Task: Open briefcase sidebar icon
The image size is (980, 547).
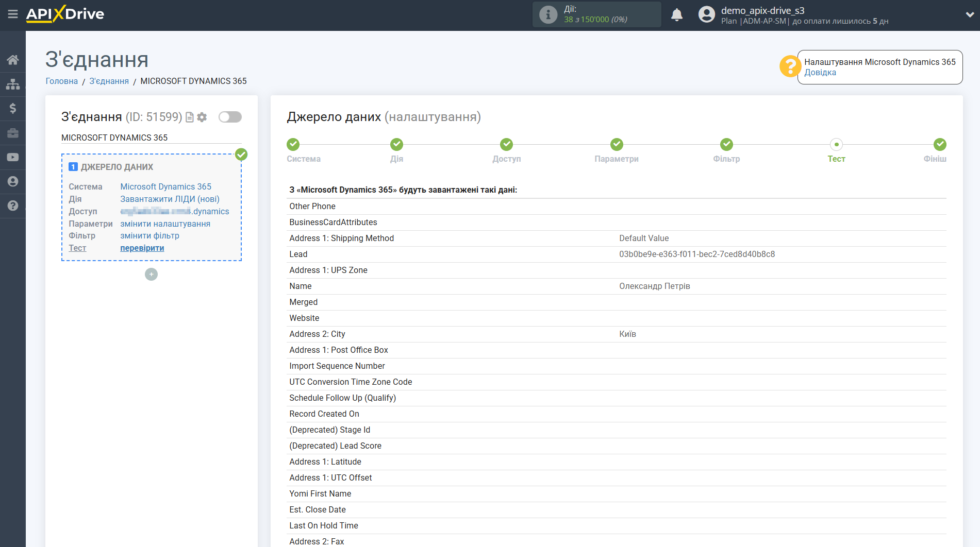Action: click(13, 133)
